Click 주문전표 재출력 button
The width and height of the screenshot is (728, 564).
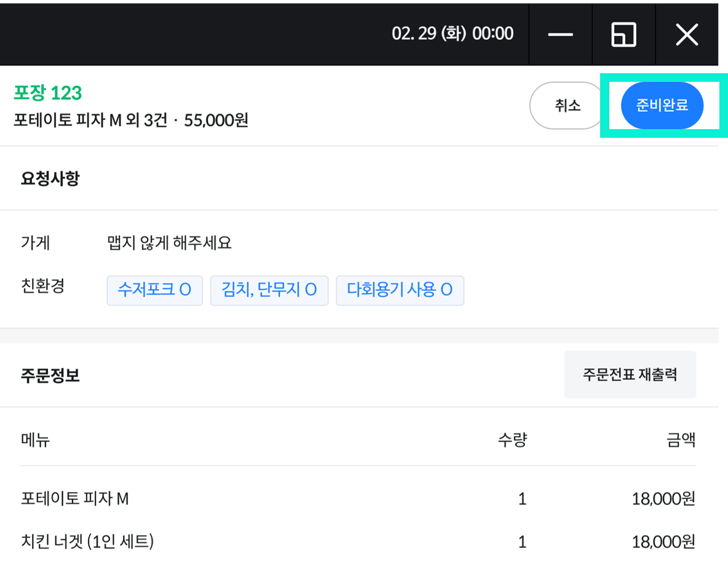coord(630,375)
